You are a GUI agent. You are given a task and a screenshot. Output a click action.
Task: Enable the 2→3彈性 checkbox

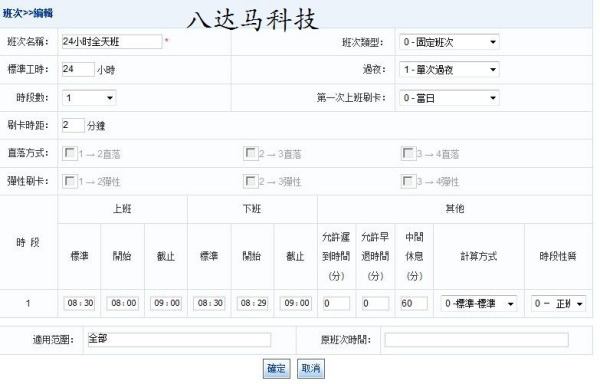[250, 181]
